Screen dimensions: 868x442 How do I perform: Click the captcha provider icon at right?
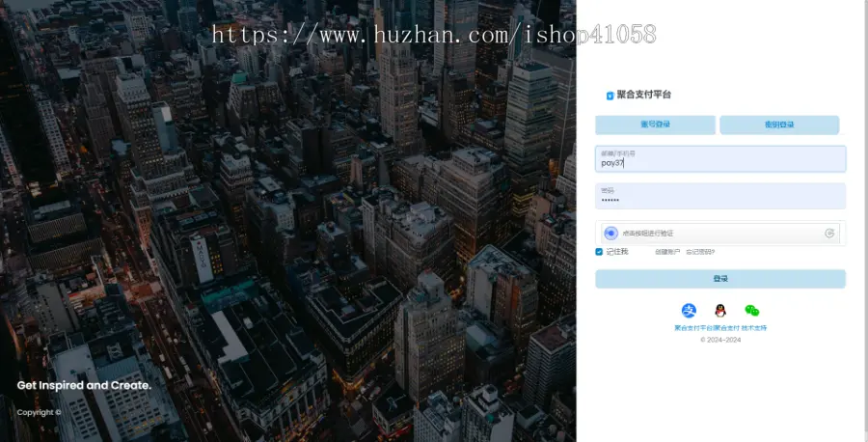pyautogui.click(x=829, y=233)
